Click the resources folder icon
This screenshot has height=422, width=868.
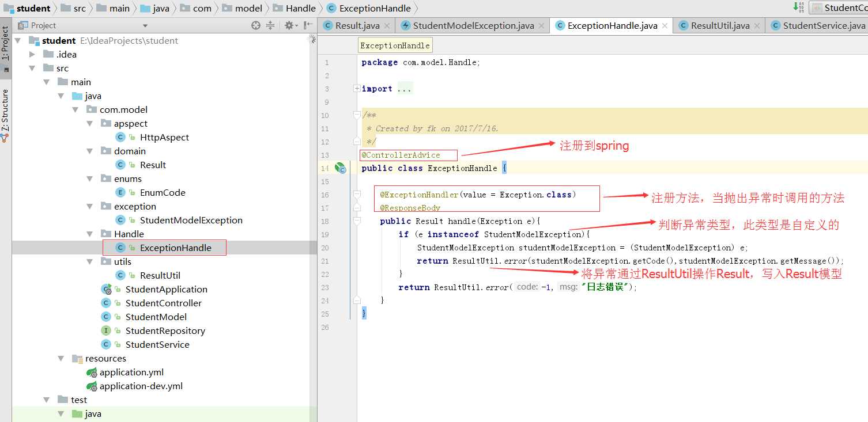click(77, 358)
